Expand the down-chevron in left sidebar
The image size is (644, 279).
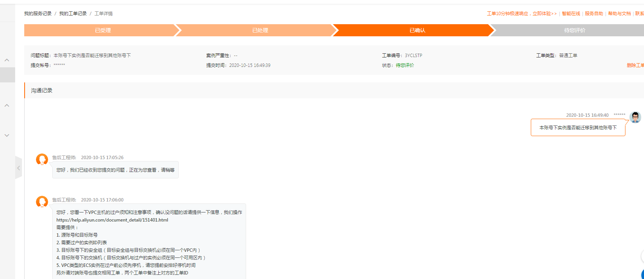pos(7,135)
